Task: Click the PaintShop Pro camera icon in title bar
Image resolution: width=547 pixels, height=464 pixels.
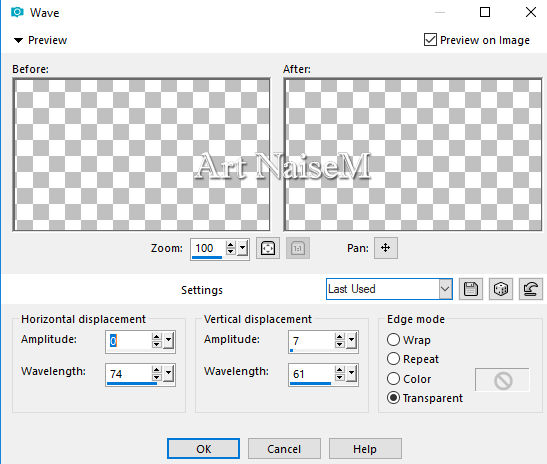Action: pos(17,12)
